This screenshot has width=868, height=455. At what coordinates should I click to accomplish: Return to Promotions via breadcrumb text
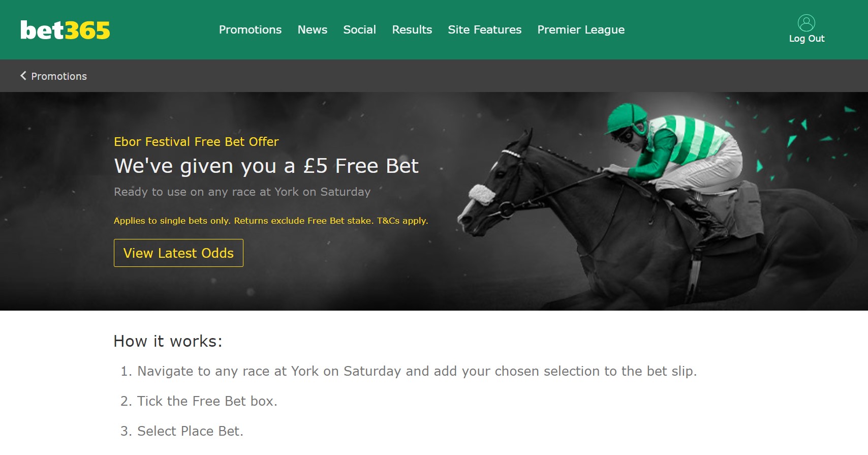(x=59, y=76)
